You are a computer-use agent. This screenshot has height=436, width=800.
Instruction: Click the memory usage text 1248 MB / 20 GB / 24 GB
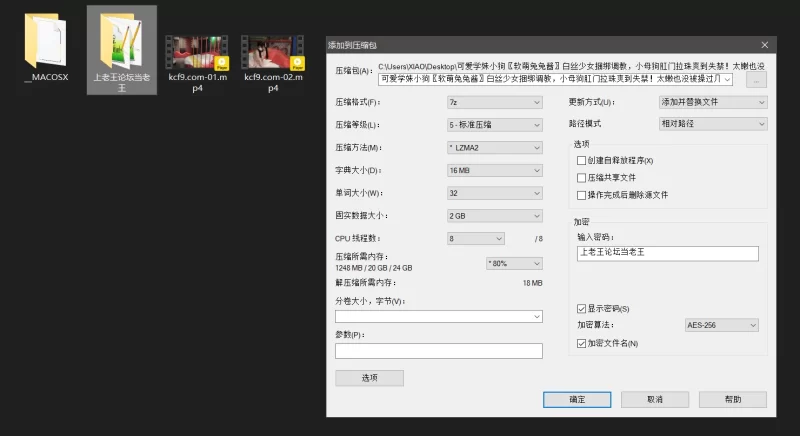click(373, 268)
